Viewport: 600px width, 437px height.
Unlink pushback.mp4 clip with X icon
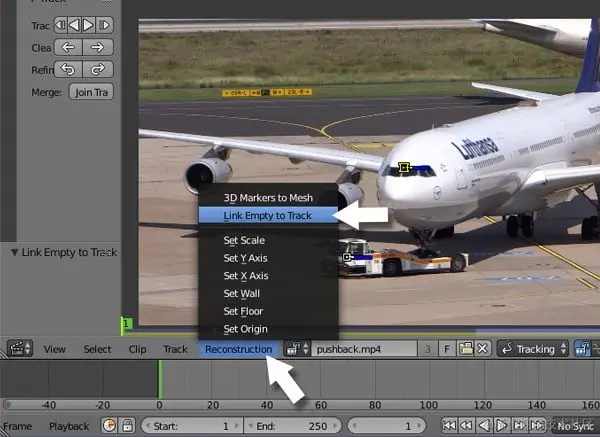click(483, 349)
